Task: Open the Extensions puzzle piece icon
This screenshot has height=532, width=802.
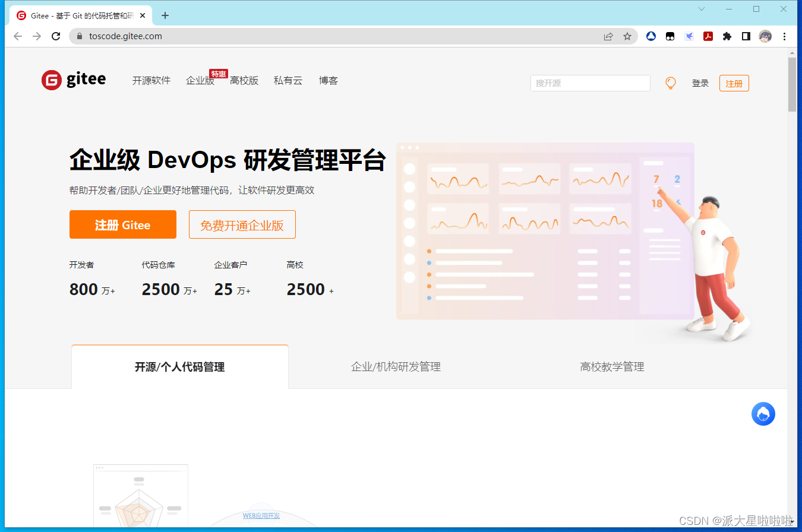Action: [x=727, y=36]
